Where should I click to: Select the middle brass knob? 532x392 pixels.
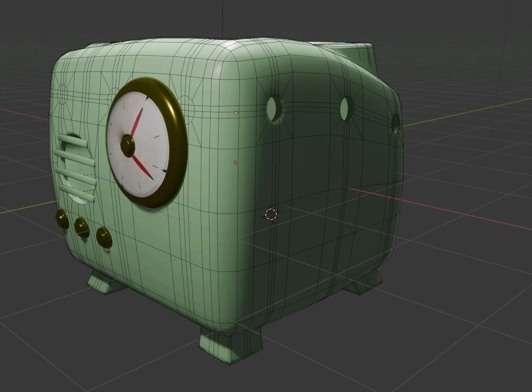pos(82,227)
